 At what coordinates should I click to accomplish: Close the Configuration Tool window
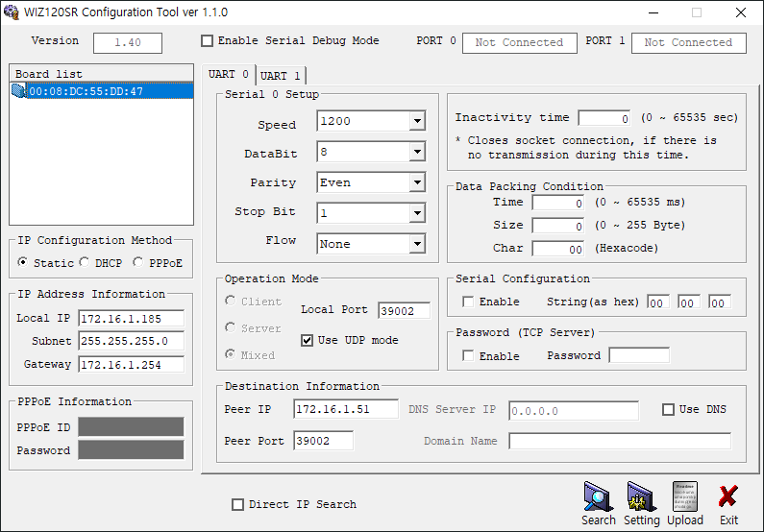point(741,12)
